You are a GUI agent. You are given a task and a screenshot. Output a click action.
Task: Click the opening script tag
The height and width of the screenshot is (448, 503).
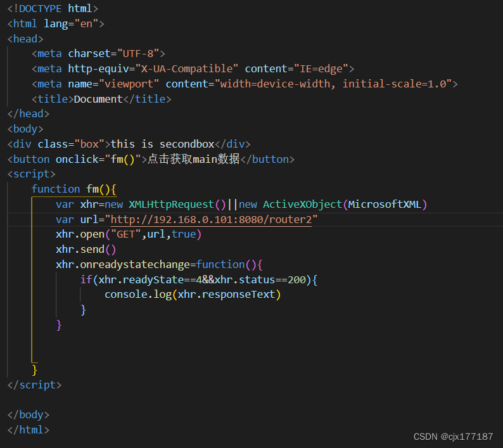tap(32, 174)
